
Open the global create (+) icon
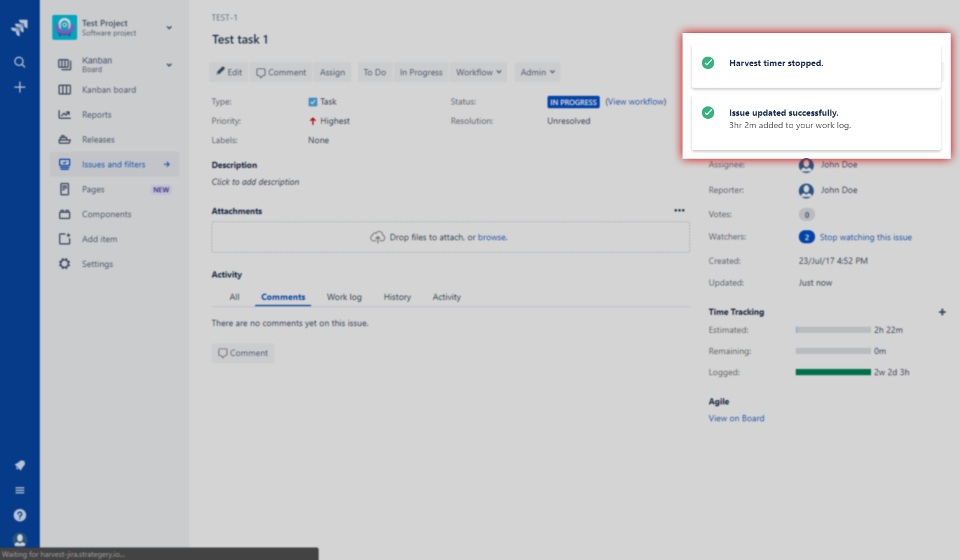19,87
